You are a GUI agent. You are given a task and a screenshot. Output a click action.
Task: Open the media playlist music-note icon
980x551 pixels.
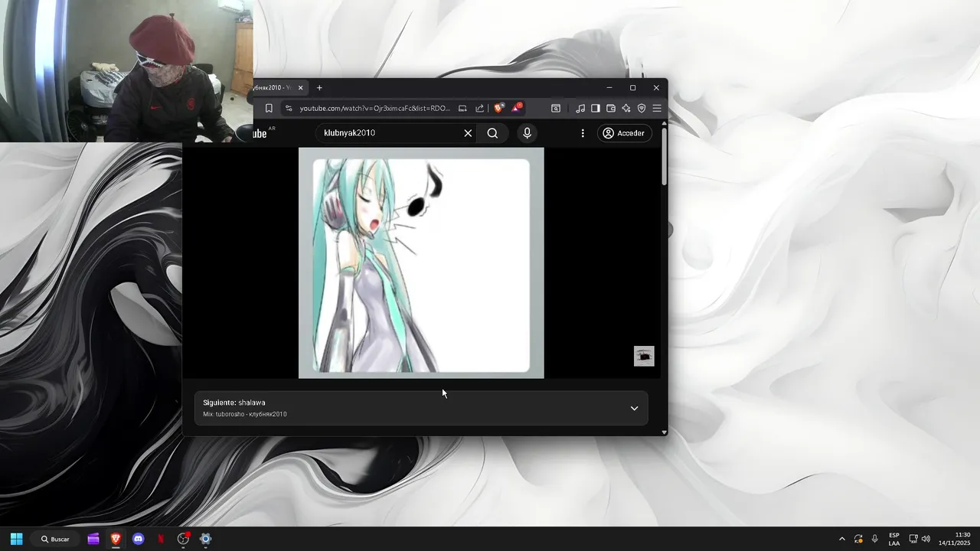(580, 109)
